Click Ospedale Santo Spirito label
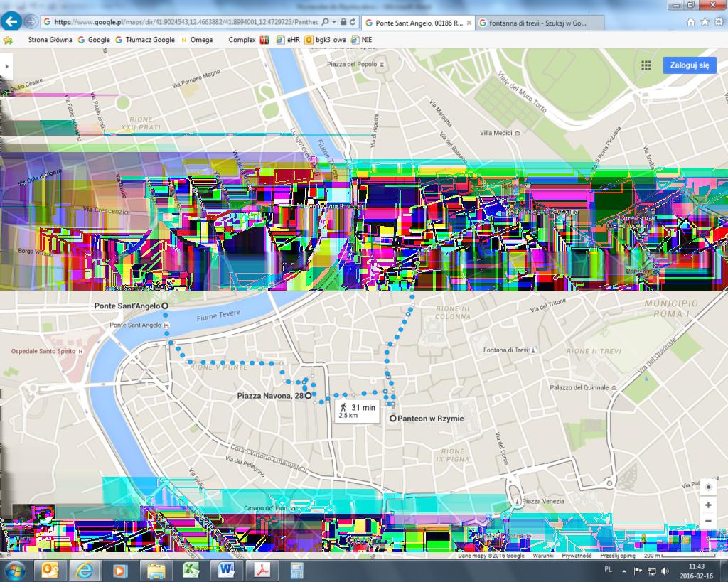Screen dimensions: 728x582 tap(47, 351)
